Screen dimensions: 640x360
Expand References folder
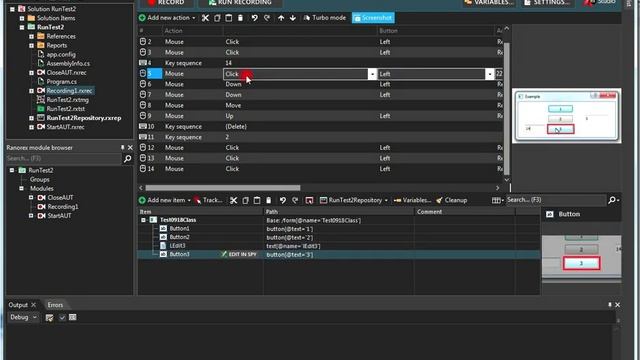(31, 36)
